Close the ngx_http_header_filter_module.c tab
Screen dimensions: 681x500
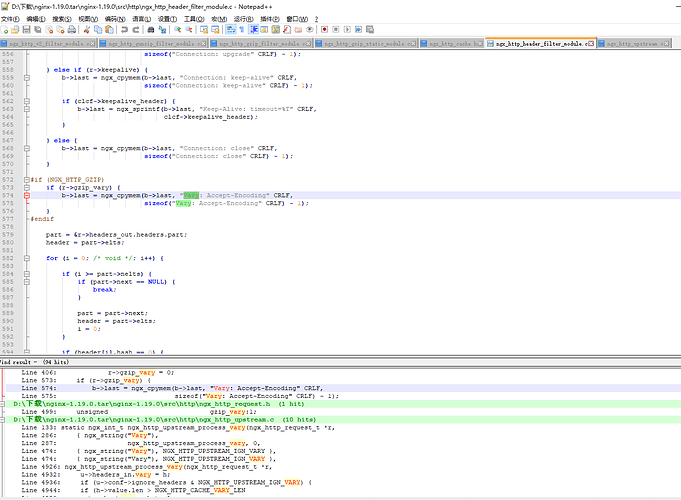click(x=591, y=43)
